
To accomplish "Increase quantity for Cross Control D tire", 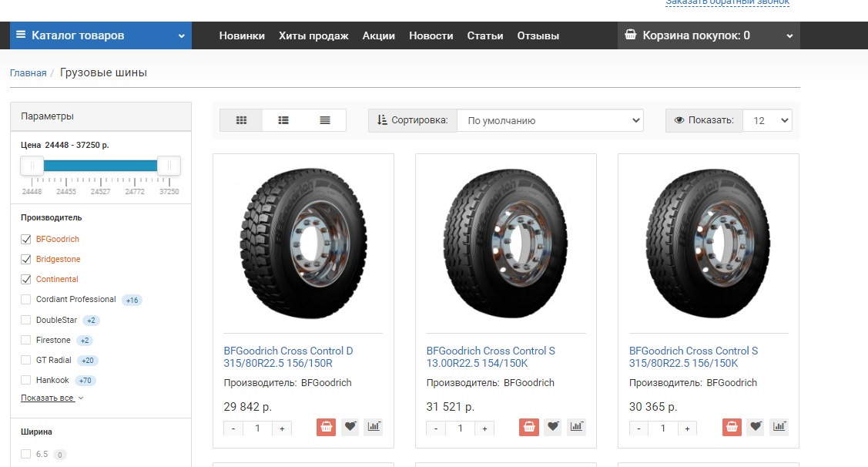I will (x=282, y=428).
